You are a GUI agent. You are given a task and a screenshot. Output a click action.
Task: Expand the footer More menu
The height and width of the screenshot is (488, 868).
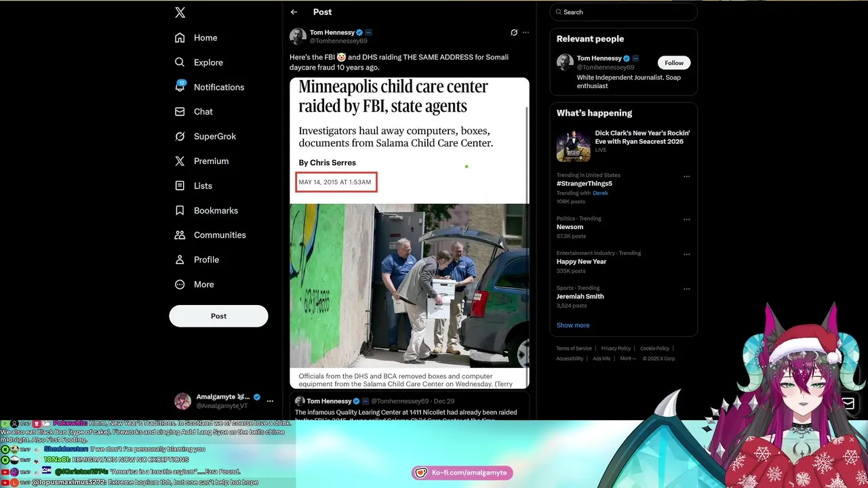coord(627,359)
